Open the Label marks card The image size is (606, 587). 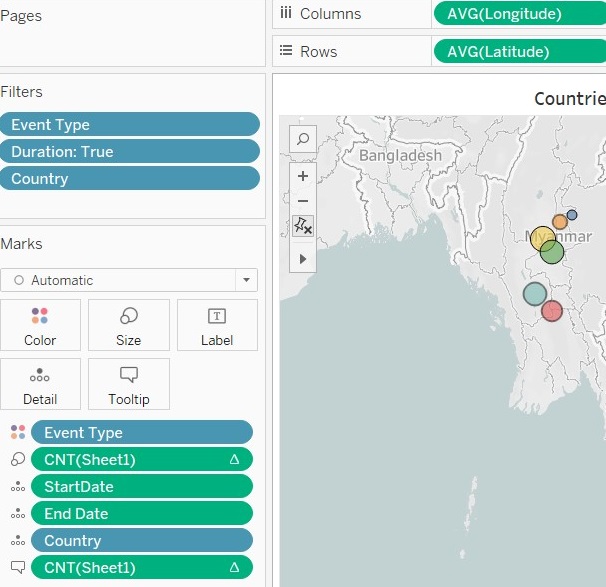[x=217, y=325]
